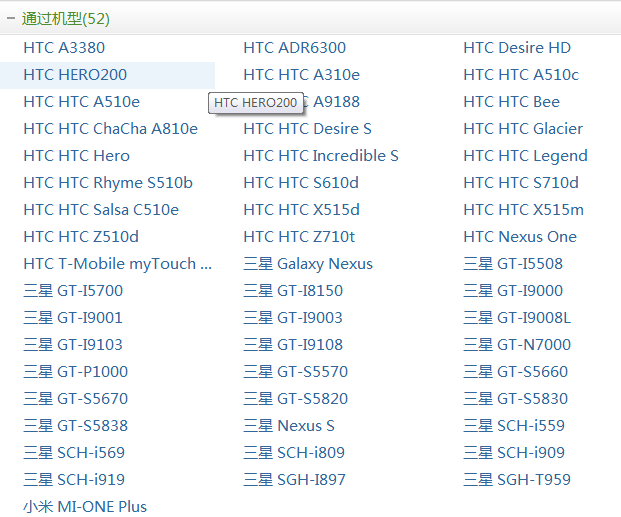The width and height of the screenshot is (621, 517).
Task: Click 三星 GT-S5820 device
Action: pyautogui.click(x=296, y=398)
